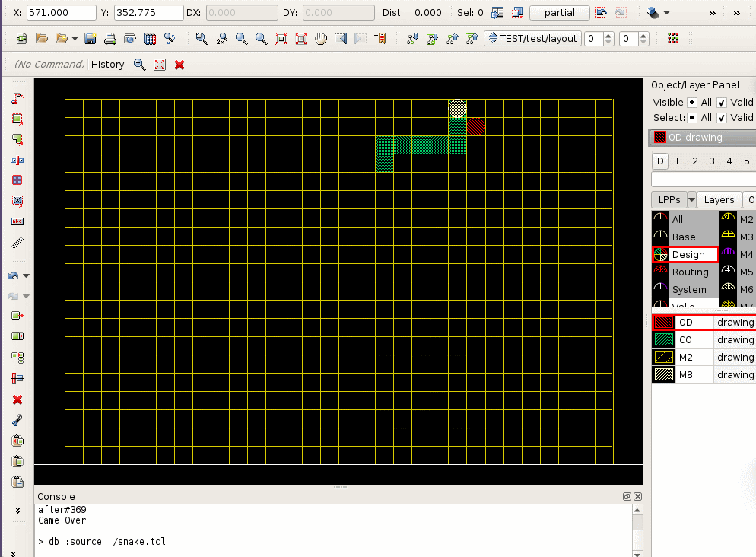Select the D level tab
The image size is (756, 557).
pyautogui.click(x=660, y=161)
